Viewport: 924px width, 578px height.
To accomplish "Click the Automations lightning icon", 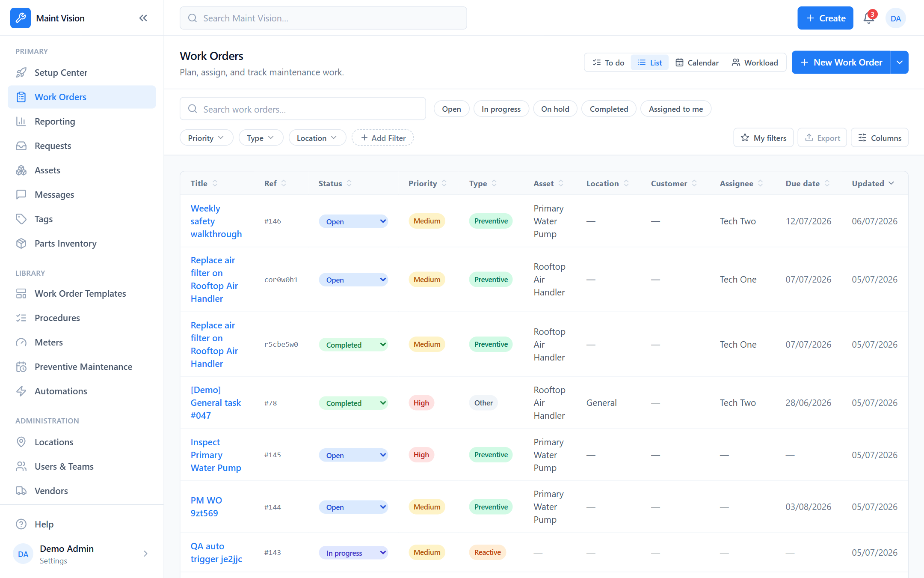I will tap(21, 391).
